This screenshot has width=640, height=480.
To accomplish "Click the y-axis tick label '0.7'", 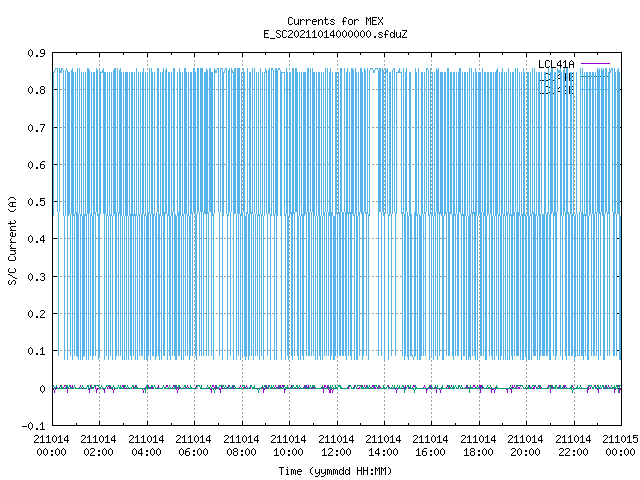I will point(36,128).
